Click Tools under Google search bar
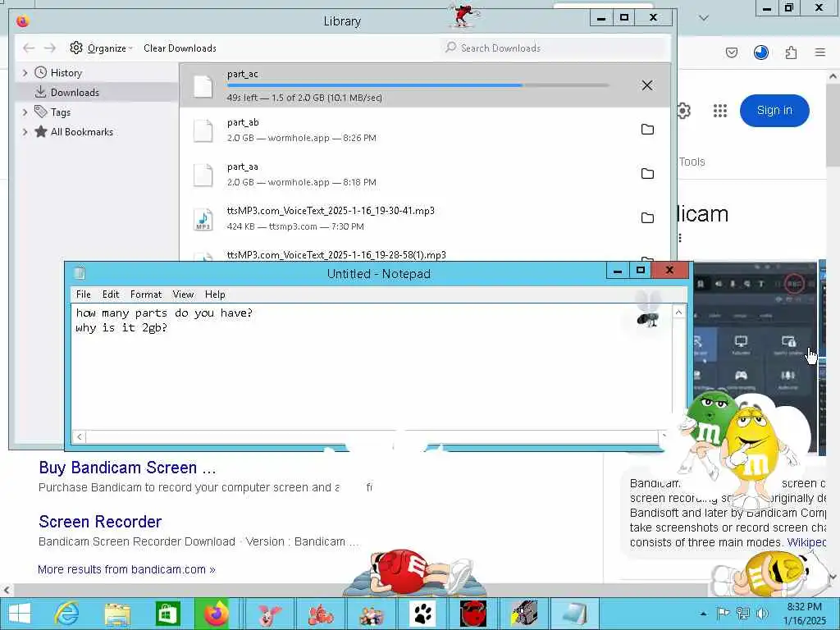Image resolution: width=840 pixels, height=630 pixels. click(x=692, y=162)
